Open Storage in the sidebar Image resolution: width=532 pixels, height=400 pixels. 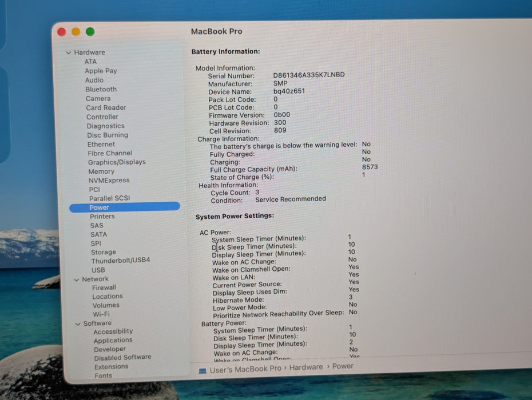tap(104, 252)
